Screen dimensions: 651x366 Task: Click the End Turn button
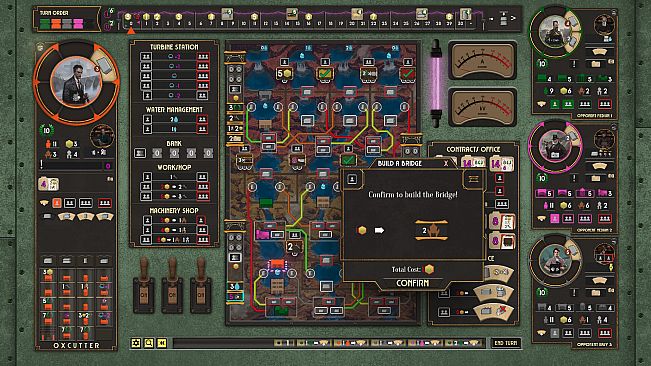click(506, 343)
